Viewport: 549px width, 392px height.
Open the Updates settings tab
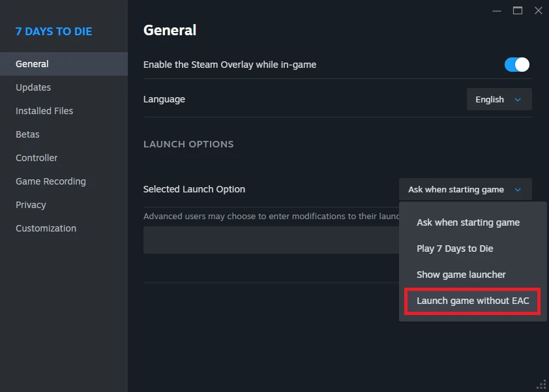(64, 87)
